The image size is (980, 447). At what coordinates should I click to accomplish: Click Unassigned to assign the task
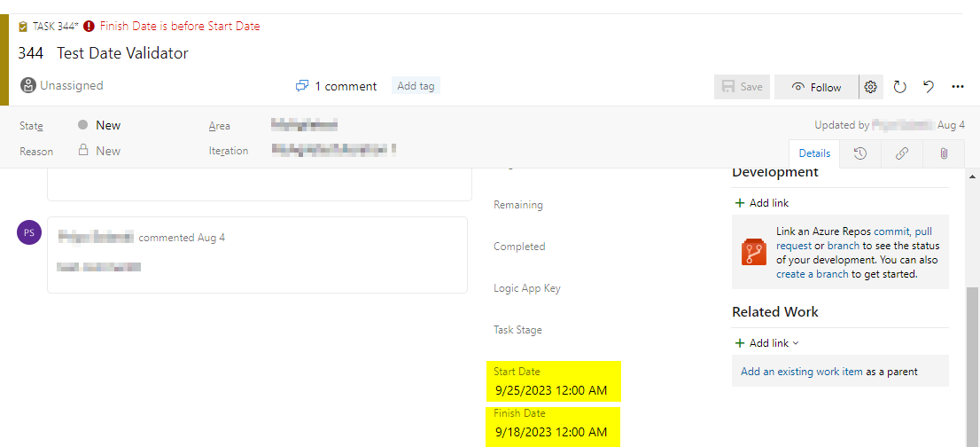[x=71, y=86]
